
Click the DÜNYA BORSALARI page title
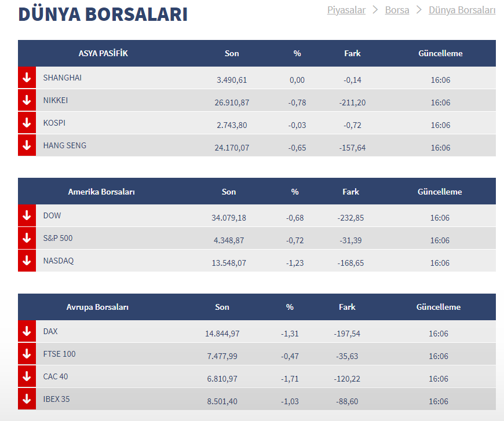click(103, 14)
